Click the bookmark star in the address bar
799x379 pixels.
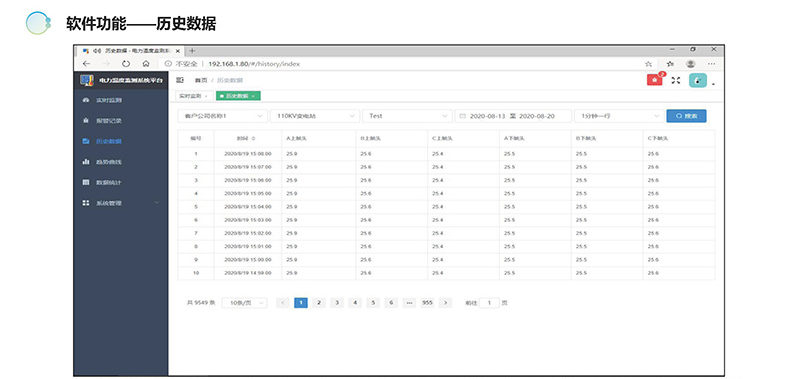click(648, 64)
